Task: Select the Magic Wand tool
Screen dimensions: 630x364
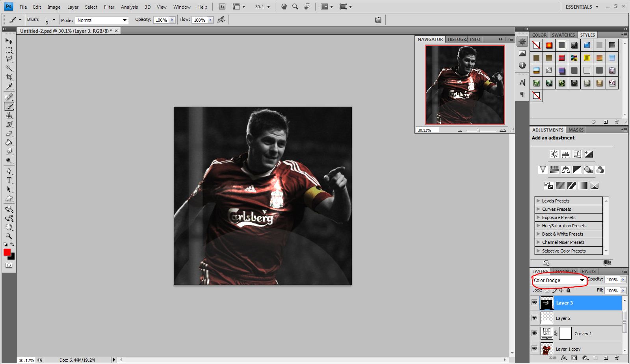Action: (x=9, y=68)
